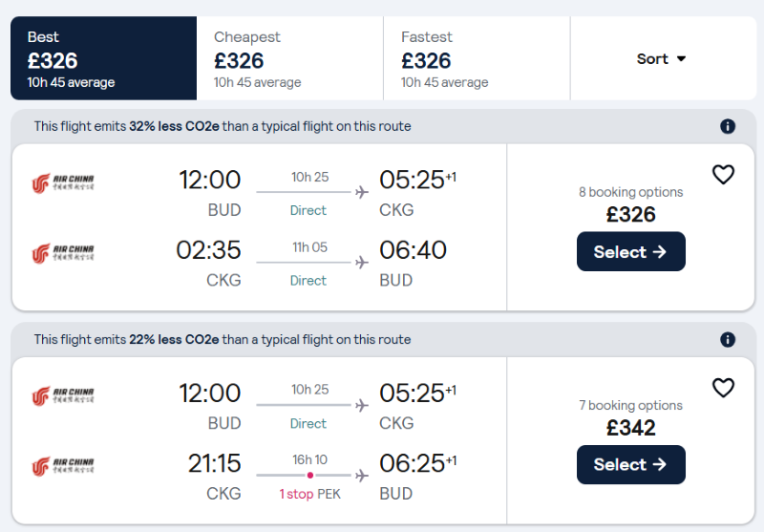Click Air China logo on 21:15 CKG return

point(63,467)
